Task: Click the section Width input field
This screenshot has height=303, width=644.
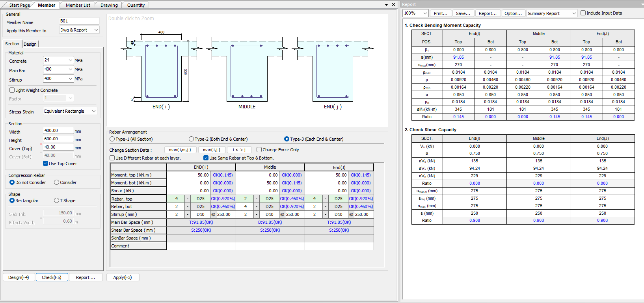Action: [x=58, y=130]
